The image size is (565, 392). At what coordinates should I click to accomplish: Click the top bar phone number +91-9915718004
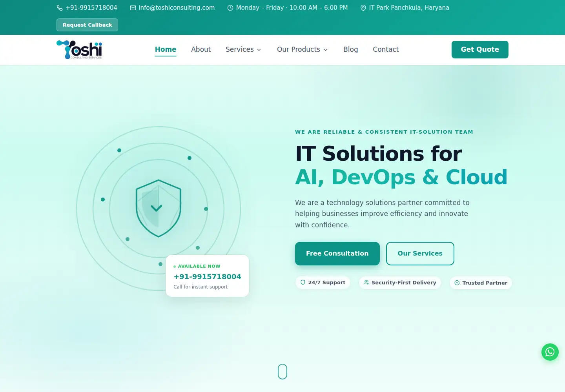point(91,8)
